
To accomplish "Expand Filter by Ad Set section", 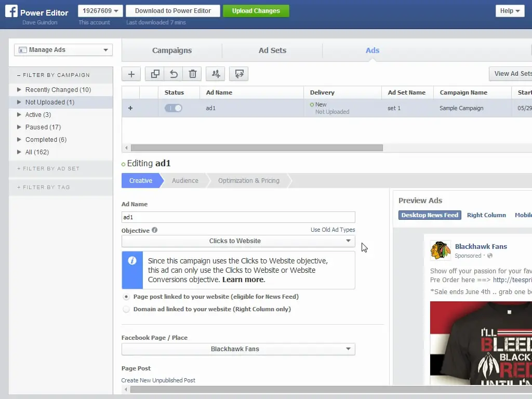I will click(48, 169).
